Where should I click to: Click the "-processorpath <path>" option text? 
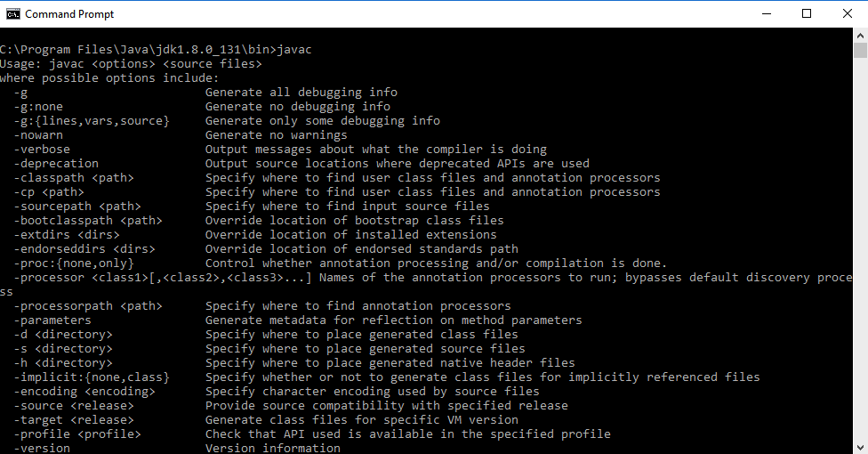pos(88,306)
